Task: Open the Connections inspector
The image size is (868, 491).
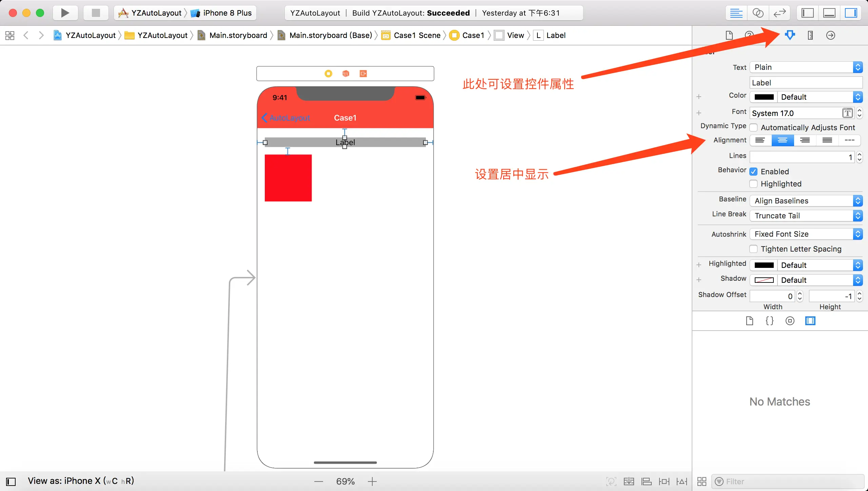Action: pyautogui.click(x=830, y=35)
